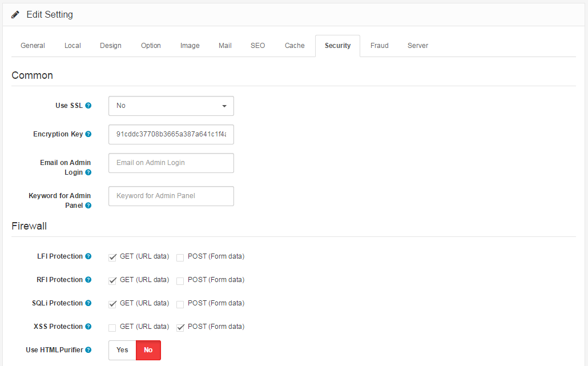Viewport: 588px width, 366px height.
Task: Go to the Image tab
Action: click(x=190, y=46)
